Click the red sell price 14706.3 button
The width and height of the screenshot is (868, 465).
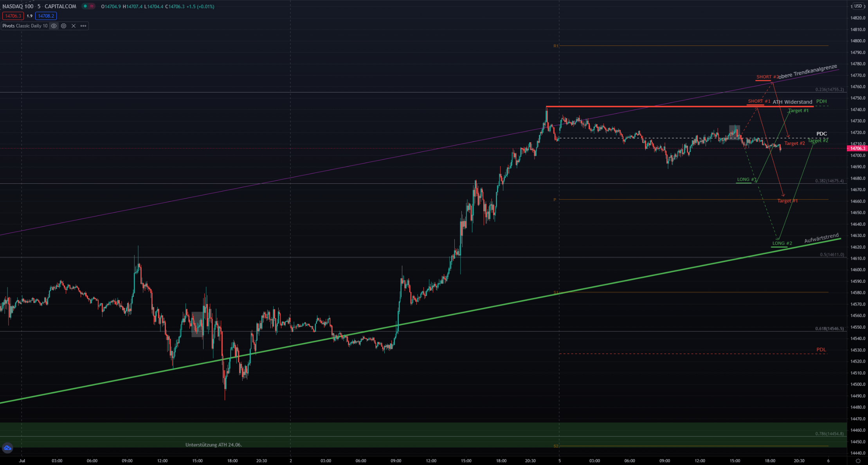[x=13, y=16]
